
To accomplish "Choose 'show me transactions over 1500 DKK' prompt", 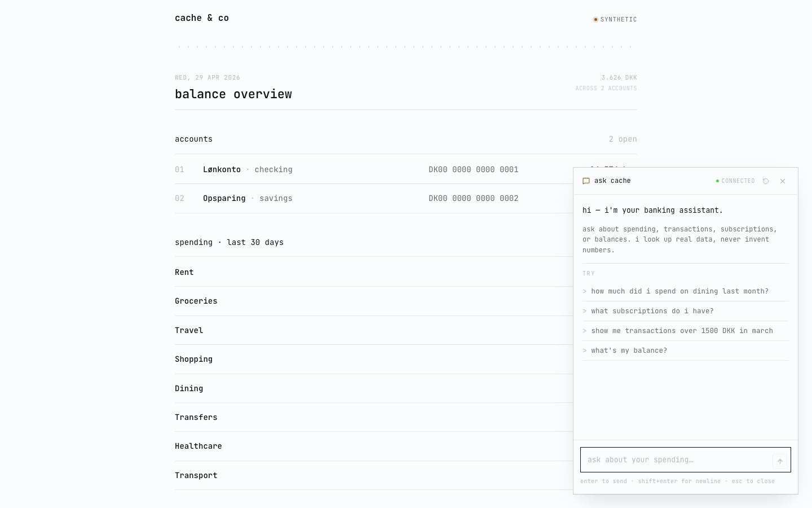I will click(x=686, y=331).
